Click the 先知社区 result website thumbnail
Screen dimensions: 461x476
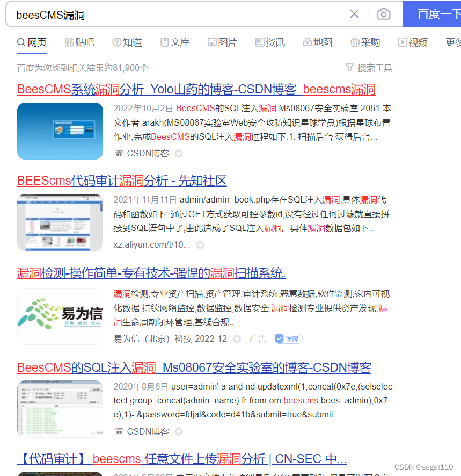(x=60, y=222)
